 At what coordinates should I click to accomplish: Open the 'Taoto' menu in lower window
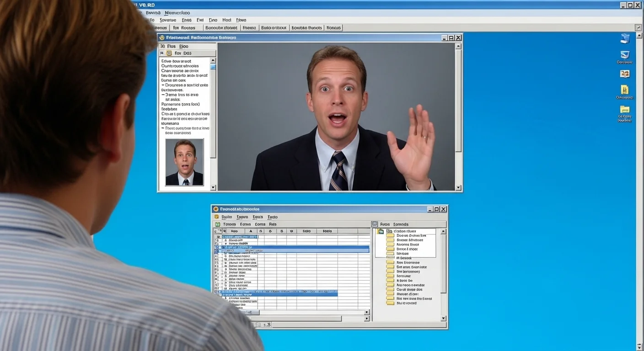coord(272,217)
